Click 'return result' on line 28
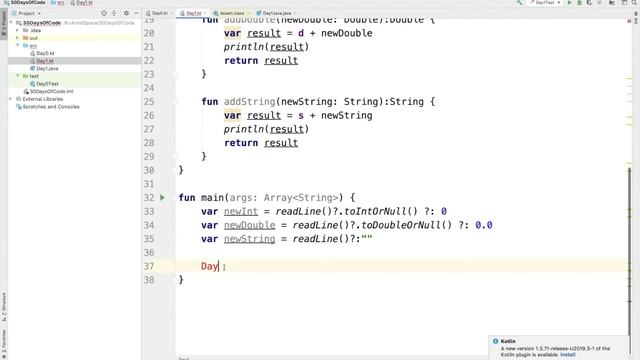The width and height of the screenshot is (640, 360). click(x=261, y=143)
